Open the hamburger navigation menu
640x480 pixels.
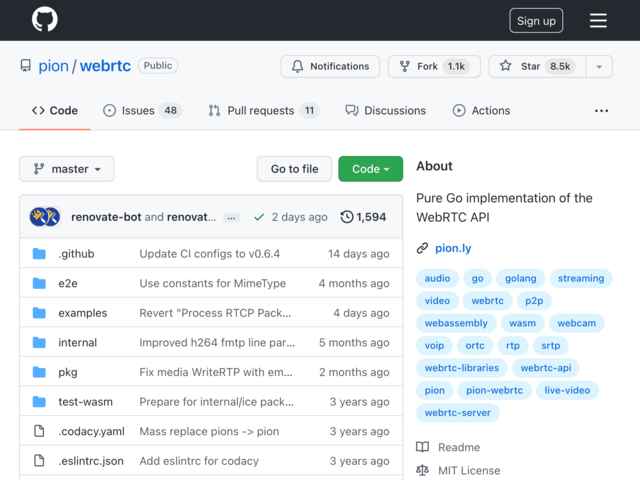598,20
